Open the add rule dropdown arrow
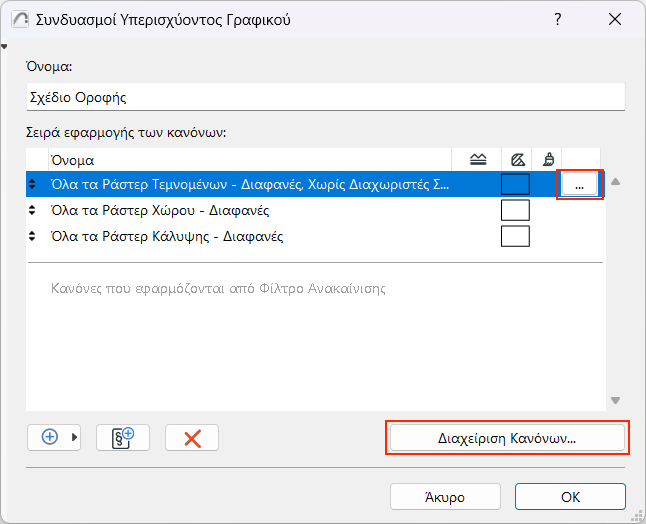Image resolution: width=646 pixels, height=524 pixels. [75, 438]
